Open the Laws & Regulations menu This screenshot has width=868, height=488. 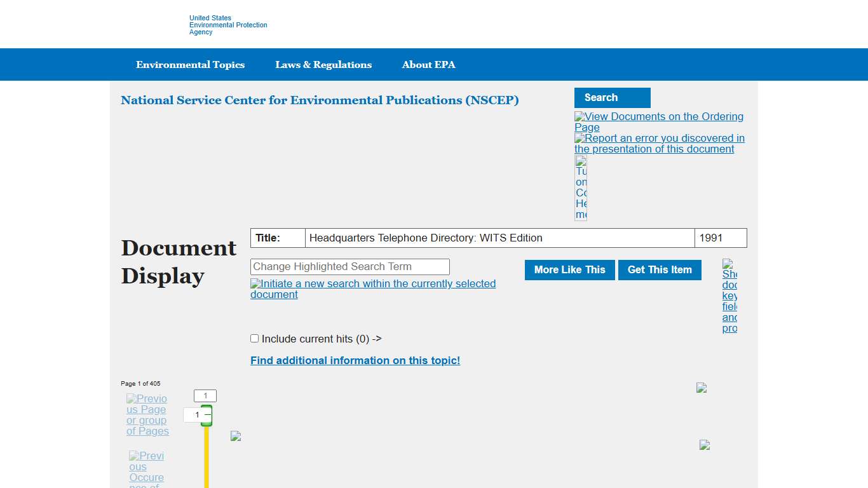click(x=323, y=65)
